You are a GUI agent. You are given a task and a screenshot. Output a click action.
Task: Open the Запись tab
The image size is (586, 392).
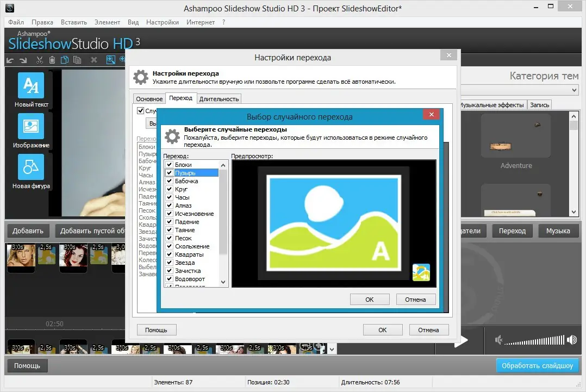540,105
